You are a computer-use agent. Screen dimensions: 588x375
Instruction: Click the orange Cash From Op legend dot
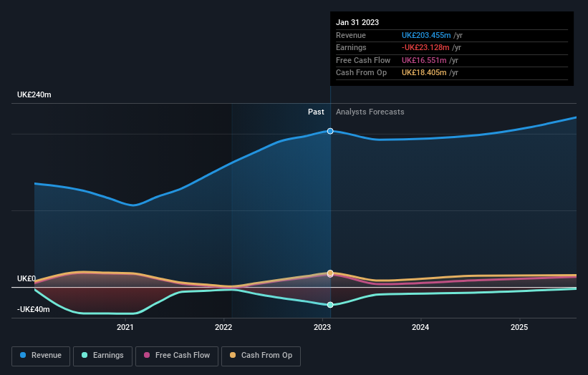233,355
